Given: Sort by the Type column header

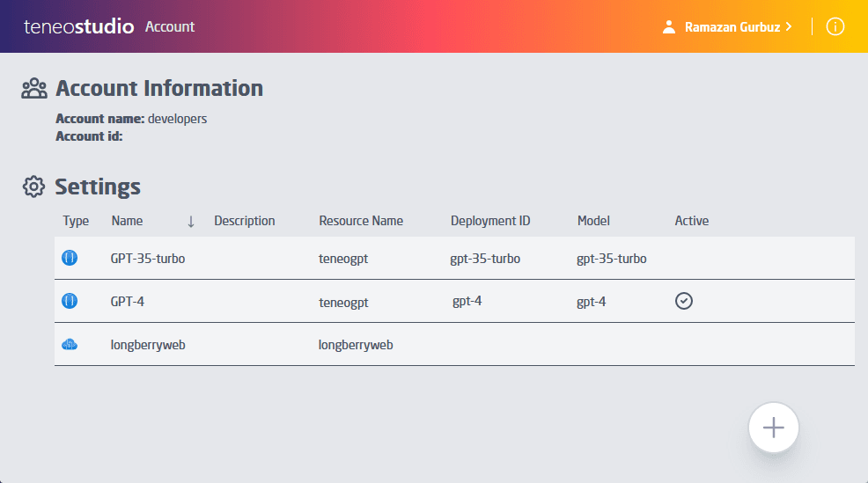Looking at the screenshot, I should pyautogui.click(x=76, y=221).
